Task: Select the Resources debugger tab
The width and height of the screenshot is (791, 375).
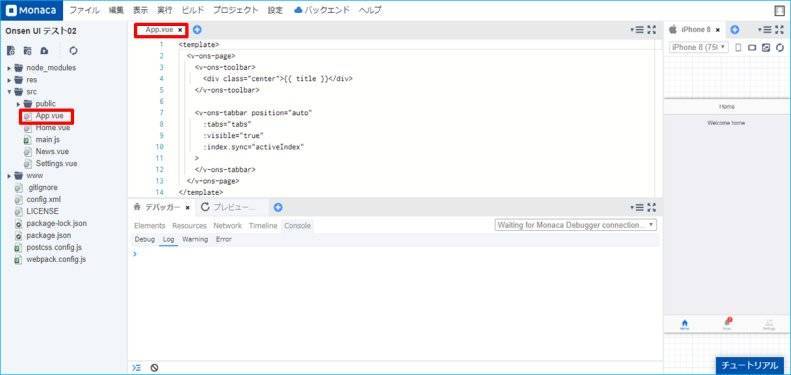Action: pos(189,226)
